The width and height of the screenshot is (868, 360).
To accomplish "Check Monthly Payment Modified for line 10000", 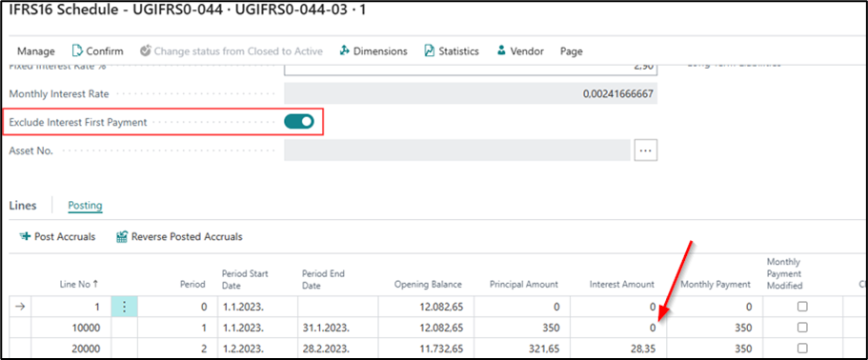I will pos(802,328).
